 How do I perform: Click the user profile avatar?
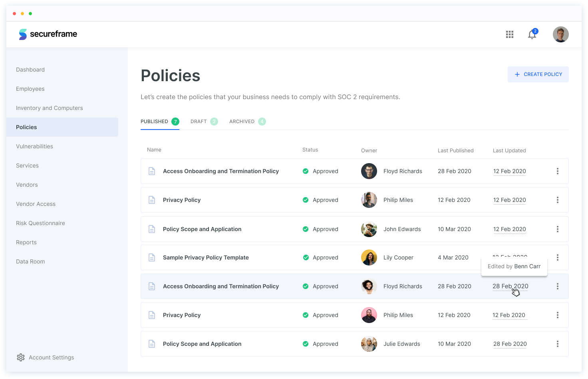[x=560, y=34]
